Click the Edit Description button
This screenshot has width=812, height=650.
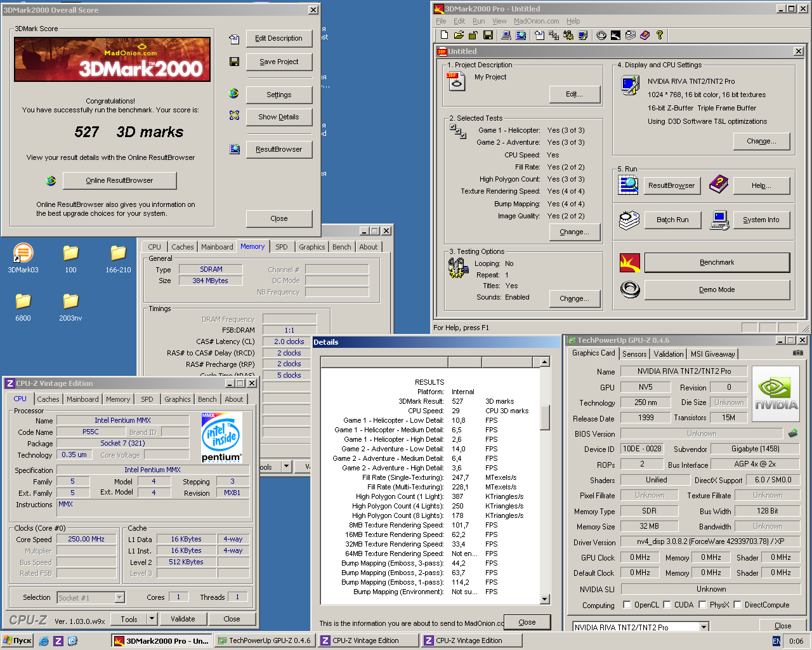pyautogui.click(x=279, y=38)
